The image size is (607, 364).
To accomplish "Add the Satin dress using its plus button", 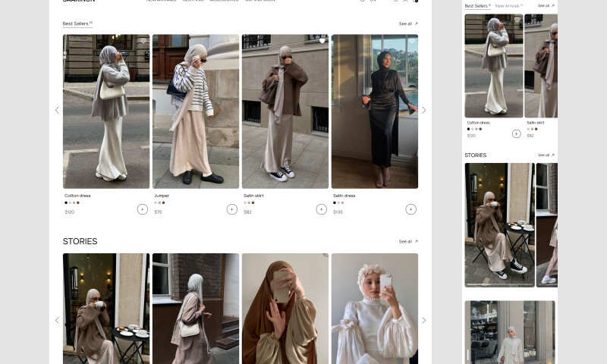I will coord(410,209).
